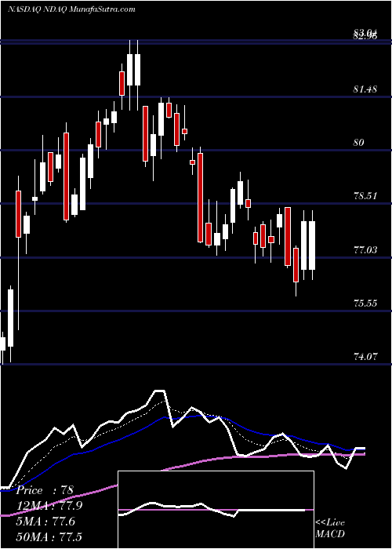Click the last white candlestick on the right
This screenshot has width=392, height=549.
coord(312,245)
